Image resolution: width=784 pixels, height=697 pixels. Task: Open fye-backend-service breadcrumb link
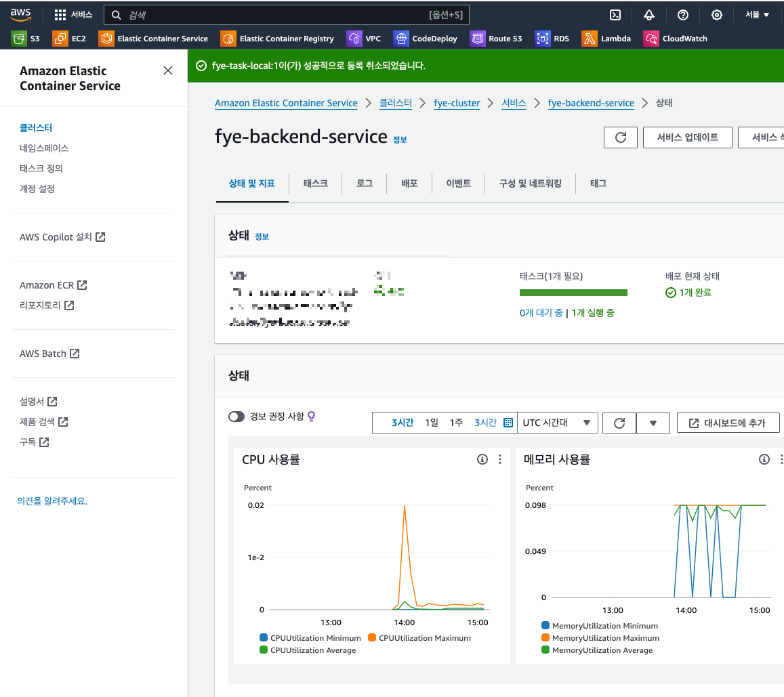(x=591, y=103)
